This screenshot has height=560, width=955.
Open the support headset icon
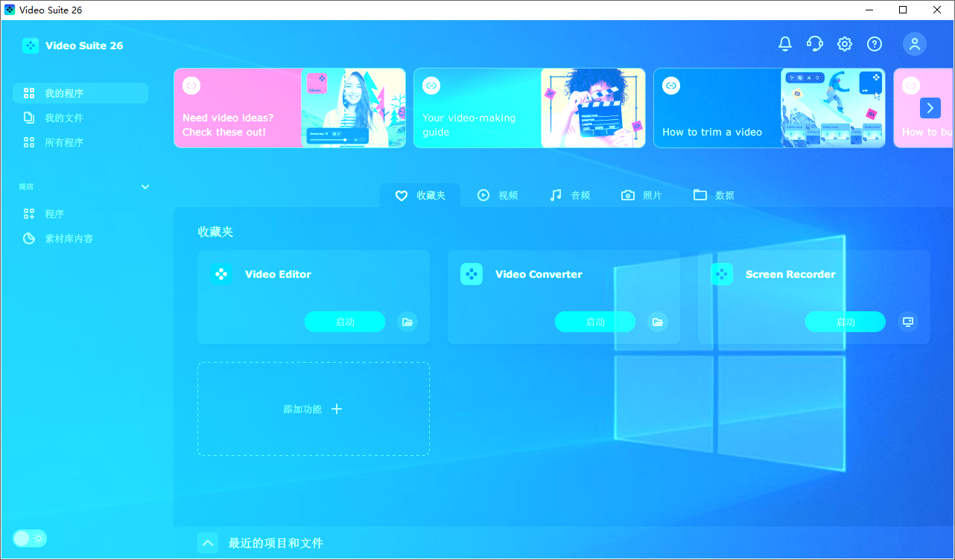coord(815,44)
